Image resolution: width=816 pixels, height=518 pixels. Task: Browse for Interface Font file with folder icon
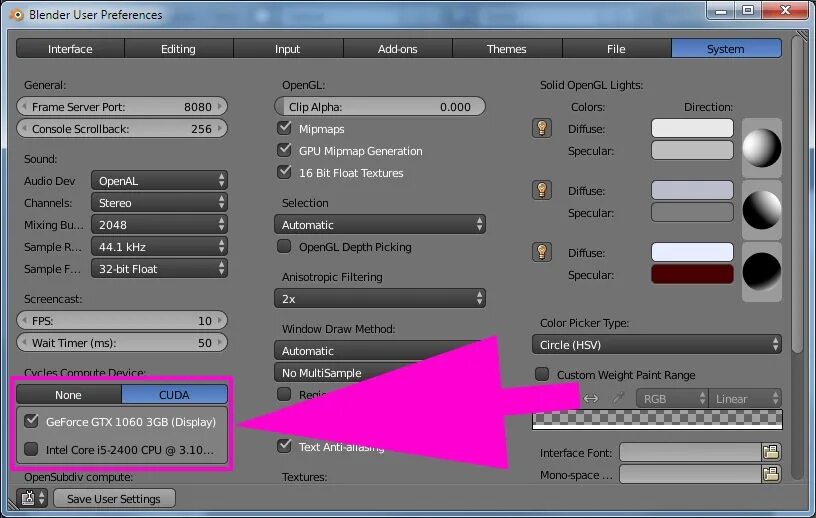click(x=771, y=452)
